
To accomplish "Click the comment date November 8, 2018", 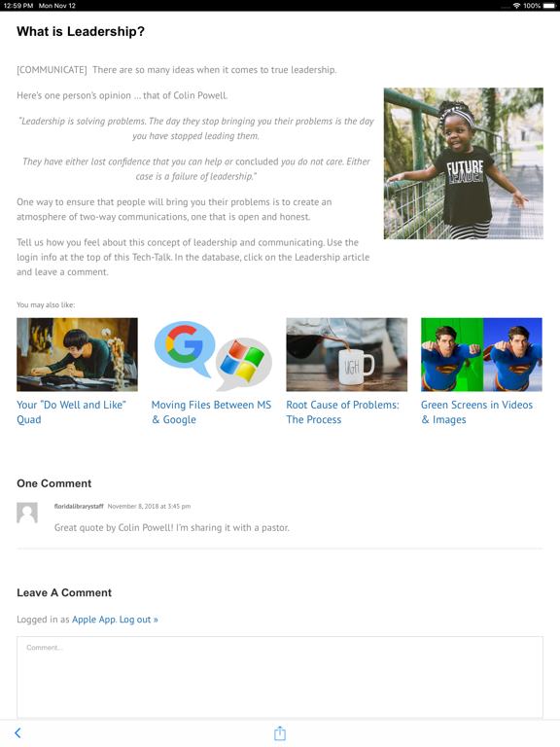I will point(149,506).
